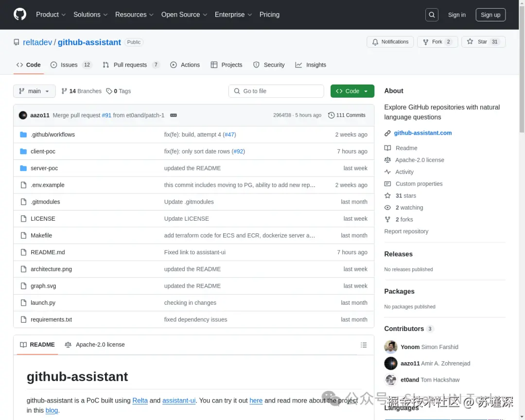Open the .github/workflows folder
Viewport: 525px width, 420px height.
coord(52,134)
